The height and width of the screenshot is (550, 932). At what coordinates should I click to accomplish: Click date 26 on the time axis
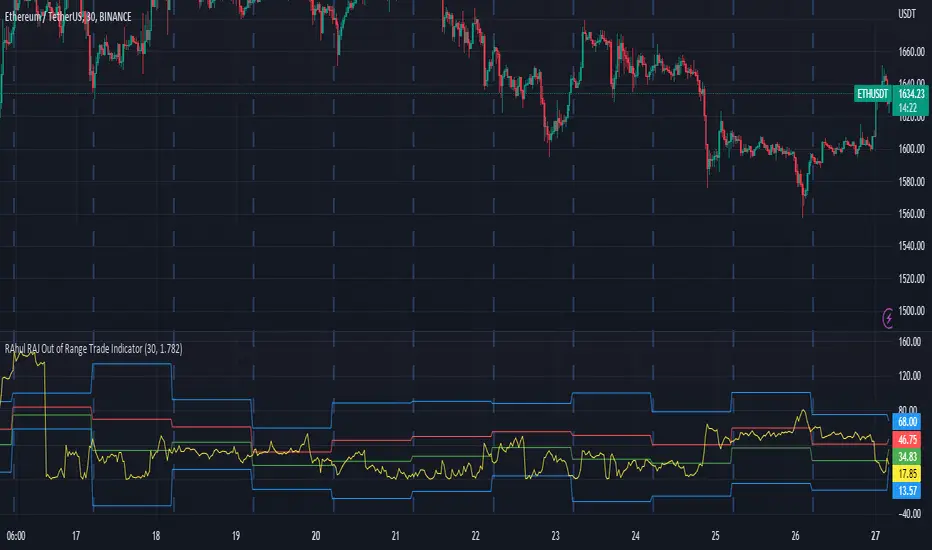(795, 536)
